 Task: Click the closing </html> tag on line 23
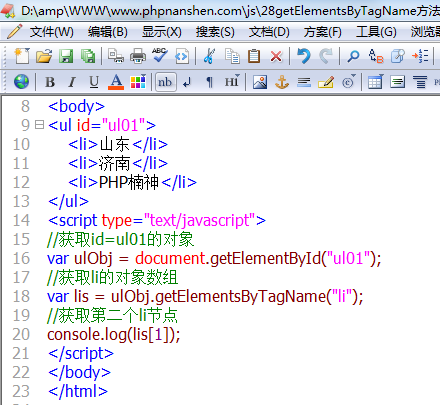pos(78,391)
